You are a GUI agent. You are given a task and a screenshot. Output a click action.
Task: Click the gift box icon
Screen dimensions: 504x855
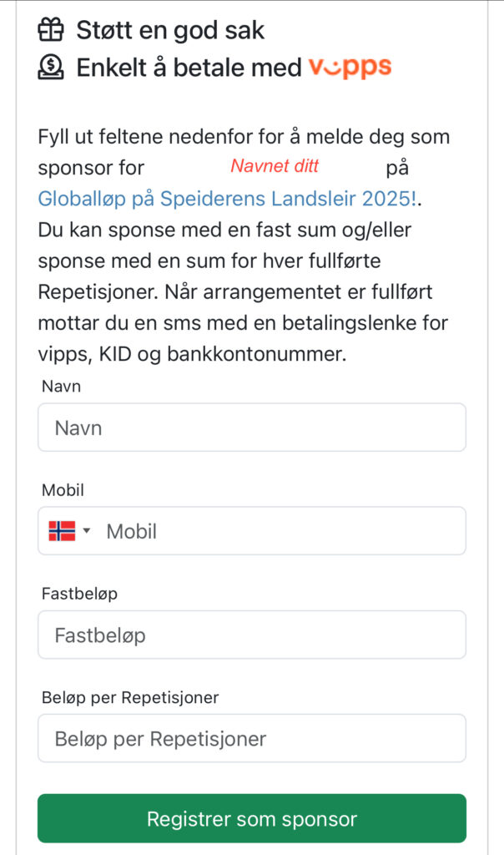pos(51,30)
